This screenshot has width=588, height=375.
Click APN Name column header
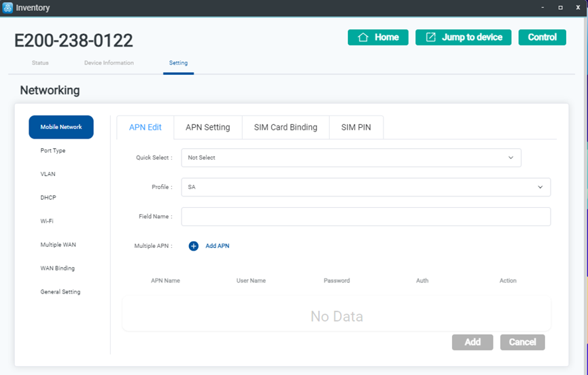pyautogui.click(x=165, y=281)
